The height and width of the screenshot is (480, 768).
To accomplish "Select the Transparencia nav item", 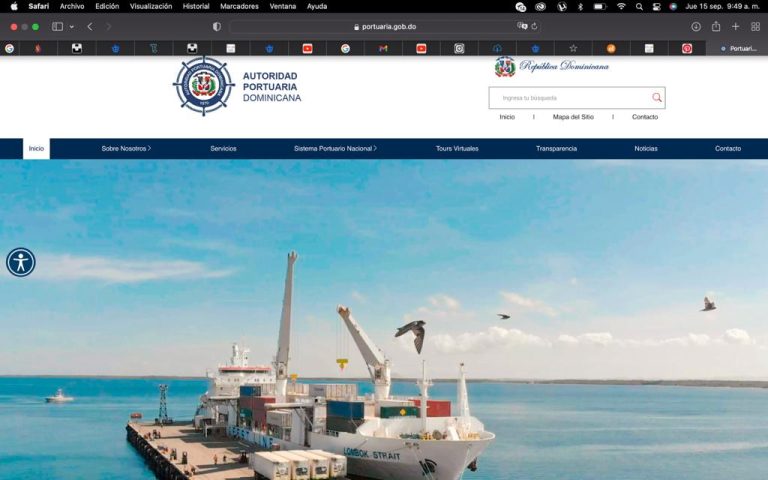I will click(x=556, y=148).
